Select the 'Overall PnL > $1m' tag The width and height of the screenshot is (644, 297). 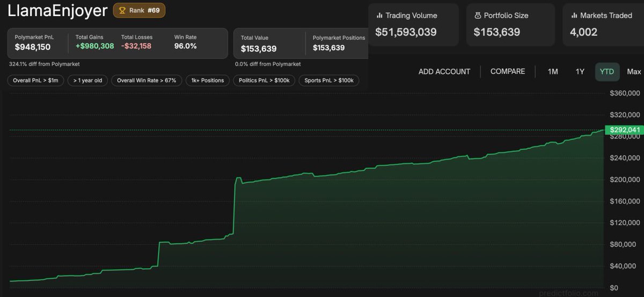click(36, 80)
